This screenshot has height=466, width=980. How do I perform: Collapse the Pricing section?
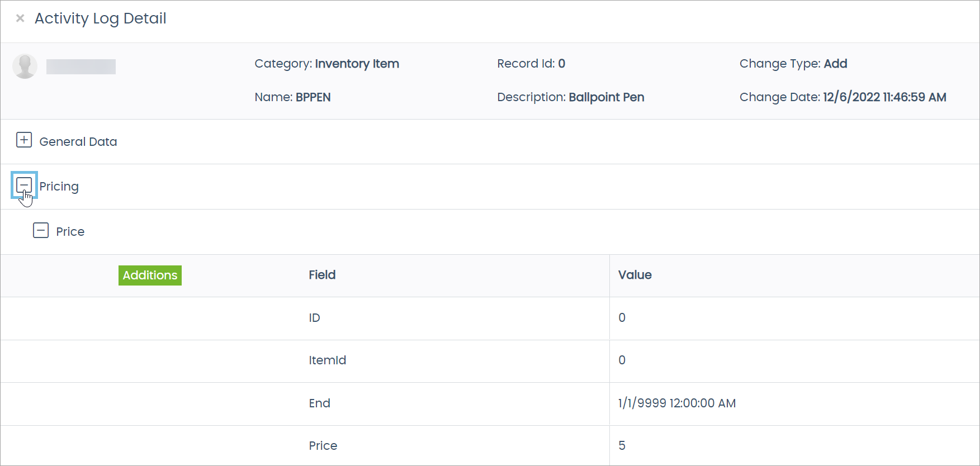tap(24, 185)
